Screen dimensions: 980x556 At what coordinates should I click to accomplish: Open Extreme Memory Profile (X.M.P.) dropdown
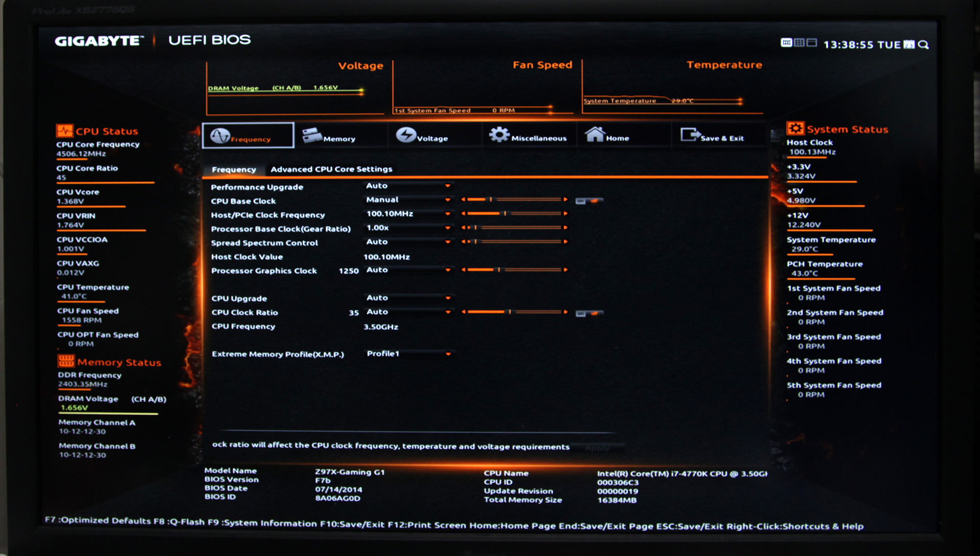pos(408,353)
